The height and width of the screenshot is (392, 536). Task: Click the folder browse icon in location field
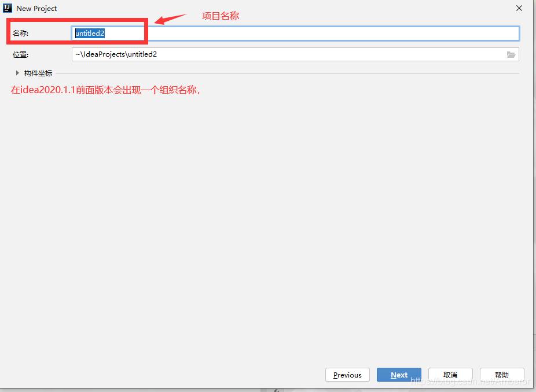pos(511,54)
